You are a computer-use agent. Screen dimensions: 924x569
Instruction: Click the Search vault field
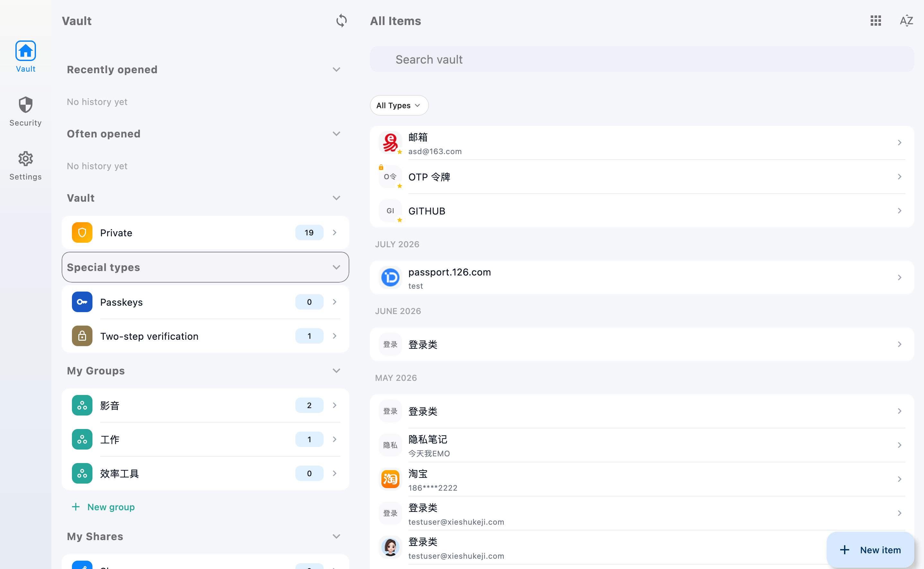[x=642, y=59]
